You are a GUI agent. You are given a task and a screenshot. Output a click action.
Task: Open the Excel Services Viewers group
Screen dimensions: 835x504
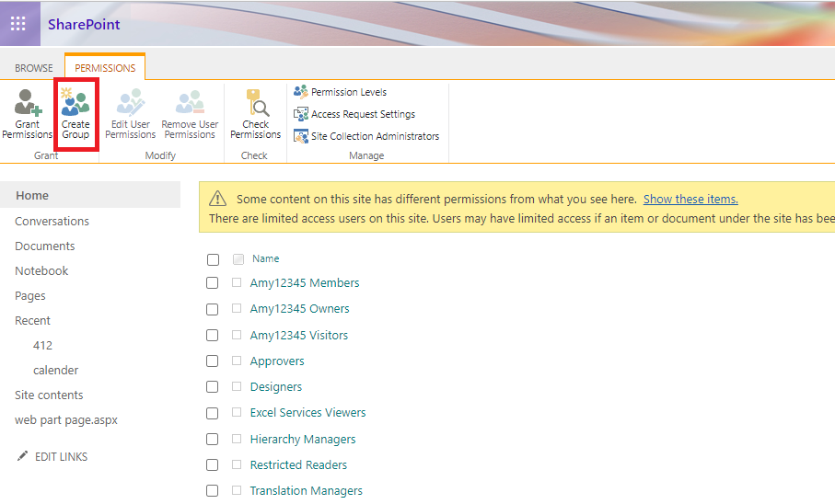pyautogui.click(x=307, y=412)
